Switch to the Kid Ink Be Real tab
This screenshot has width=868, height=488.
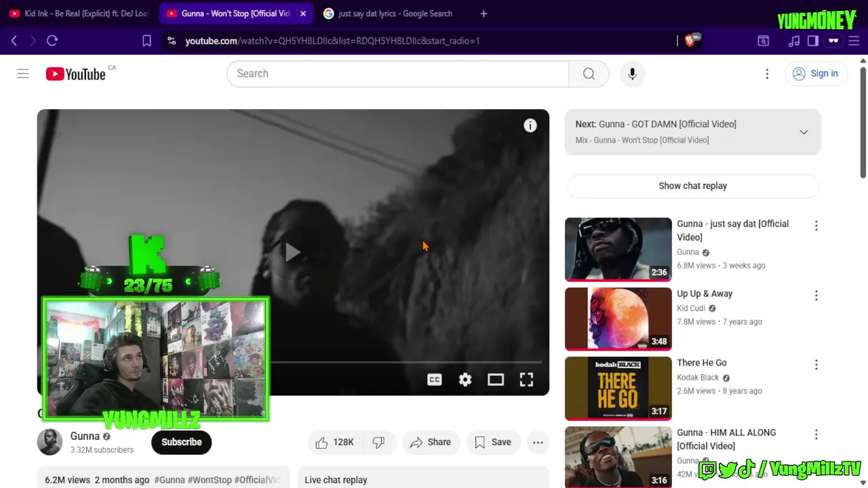(80, 14)
